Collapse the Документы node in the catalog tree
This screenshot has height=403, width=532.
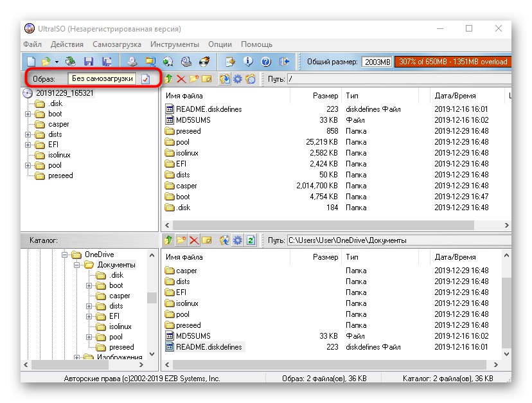(77, 265)
